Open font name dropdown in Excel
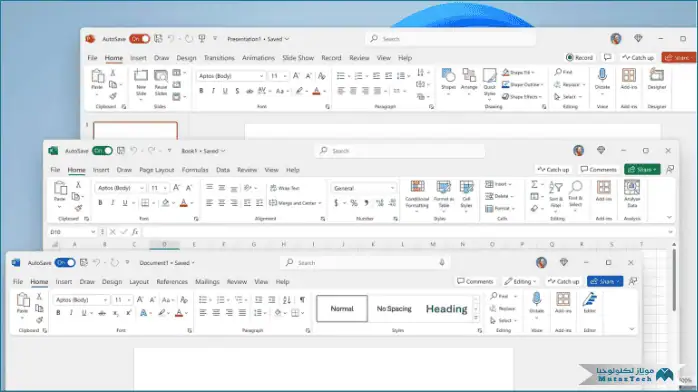The width and height of the screenshot is (698, 392). [142, 188]
